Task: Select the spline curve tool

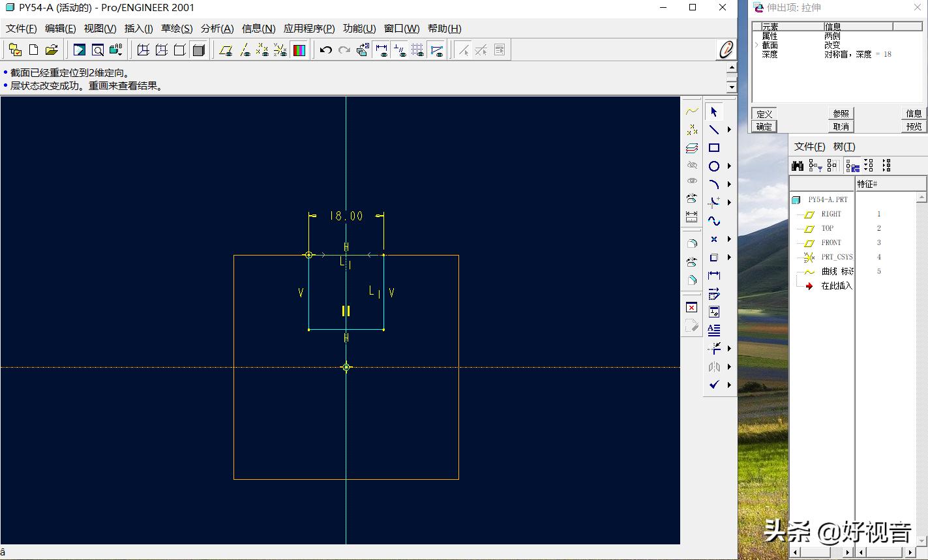Action: pos(714,221)
